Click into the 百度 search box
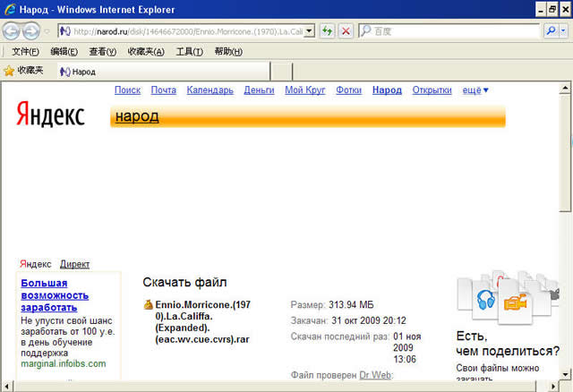 pyautogui.click(x=449, y=31)
